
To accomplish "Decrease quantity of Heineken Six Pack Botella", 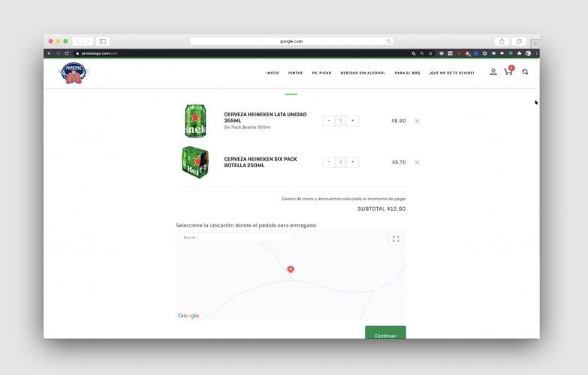I will 329,162.
